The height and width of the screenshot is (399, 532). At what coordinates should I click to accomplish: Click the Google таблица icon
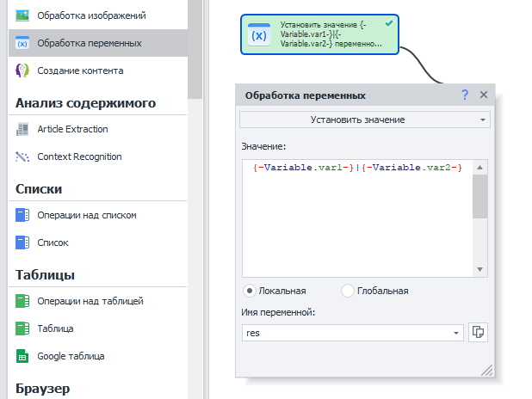tap(22, 356)
